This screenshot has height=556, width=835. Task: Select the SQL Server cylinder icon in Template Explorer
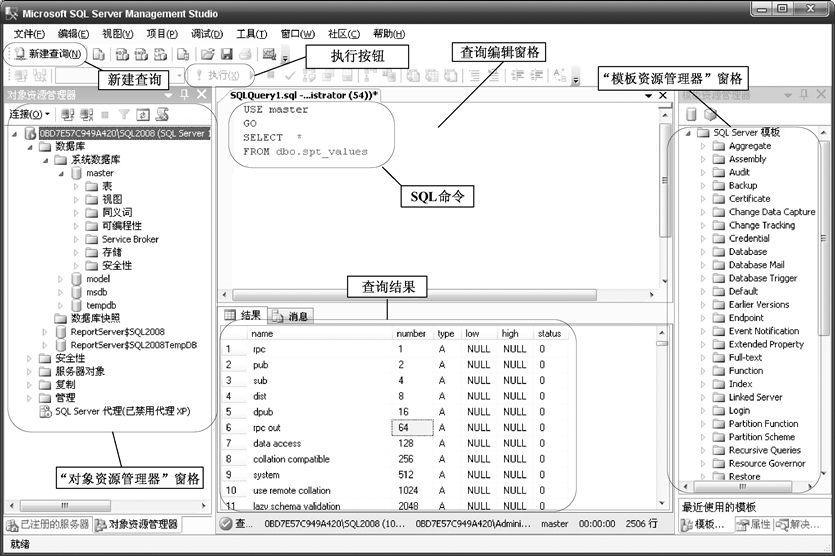[691, 115]
